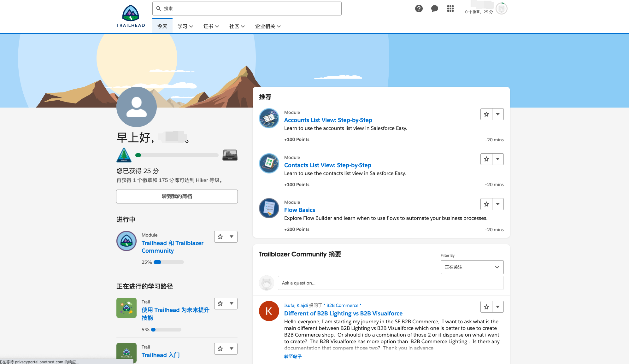629x364 pixels.
Task: Expand the 学习 navigation dropdown
Action: tap(185, 26)
